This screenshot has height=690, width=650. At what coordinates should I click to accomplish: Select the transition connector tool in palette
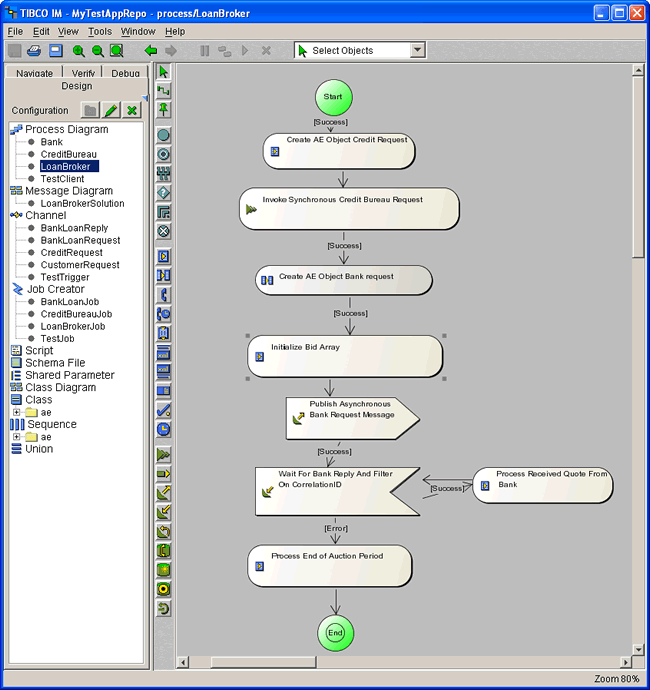164,91
